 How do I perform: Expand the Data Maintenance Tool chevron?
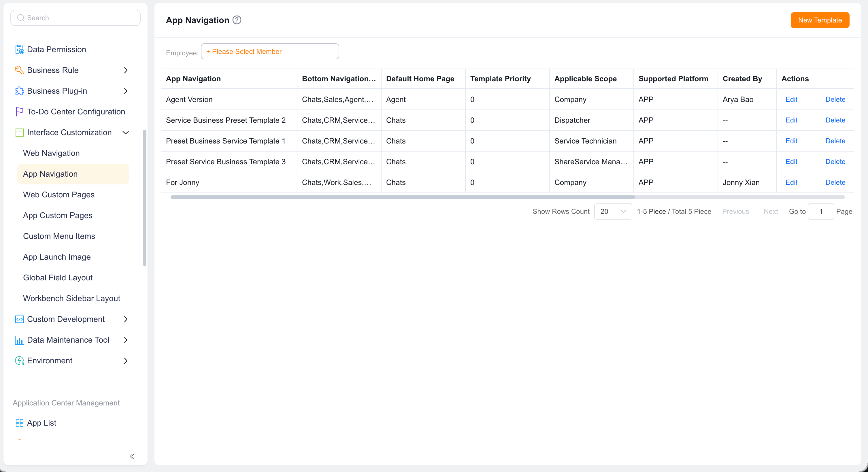126,340
